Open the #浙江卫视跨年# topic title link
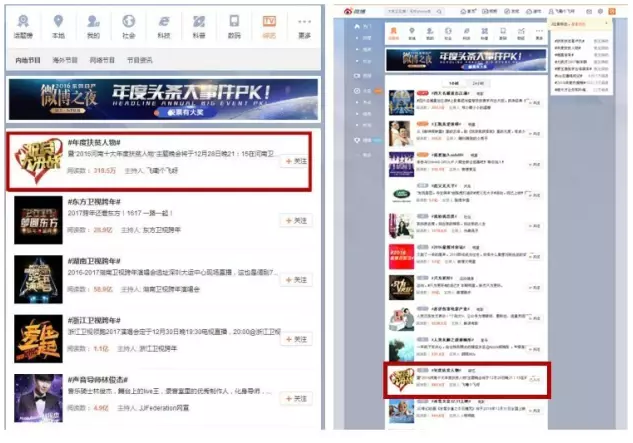 93,320
